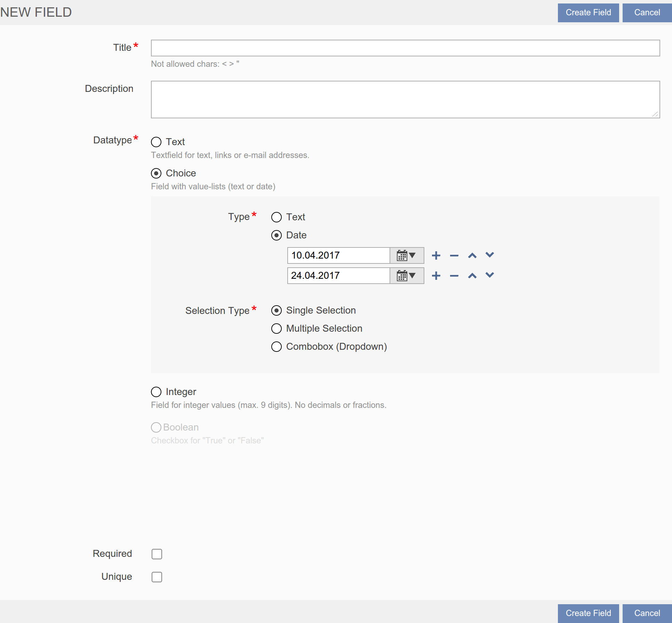Move the 10.04.2017 value up
Screen dimensions: 672x623
[x=472, y=256]
